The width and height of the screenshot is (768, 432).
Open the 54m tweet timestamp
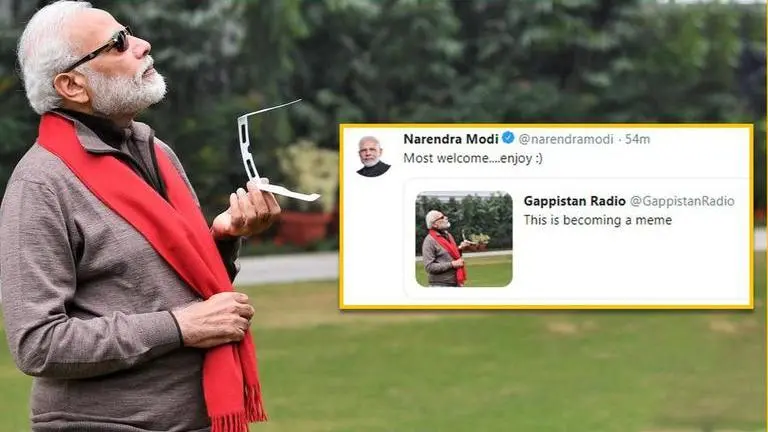(x=637, y=139)
